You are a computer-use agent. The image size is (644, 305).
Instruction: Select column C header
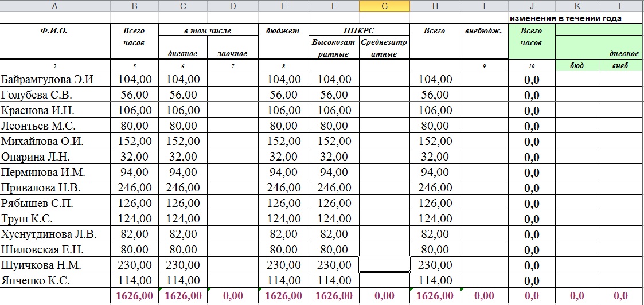point(183,6)
